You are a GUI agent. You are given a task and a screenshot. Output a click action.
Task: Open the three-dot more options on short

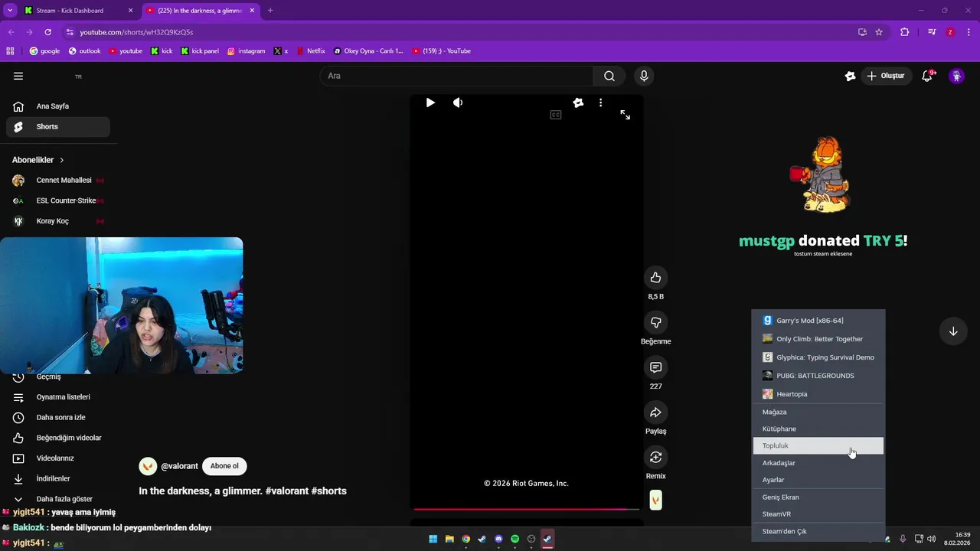(600, 103)
